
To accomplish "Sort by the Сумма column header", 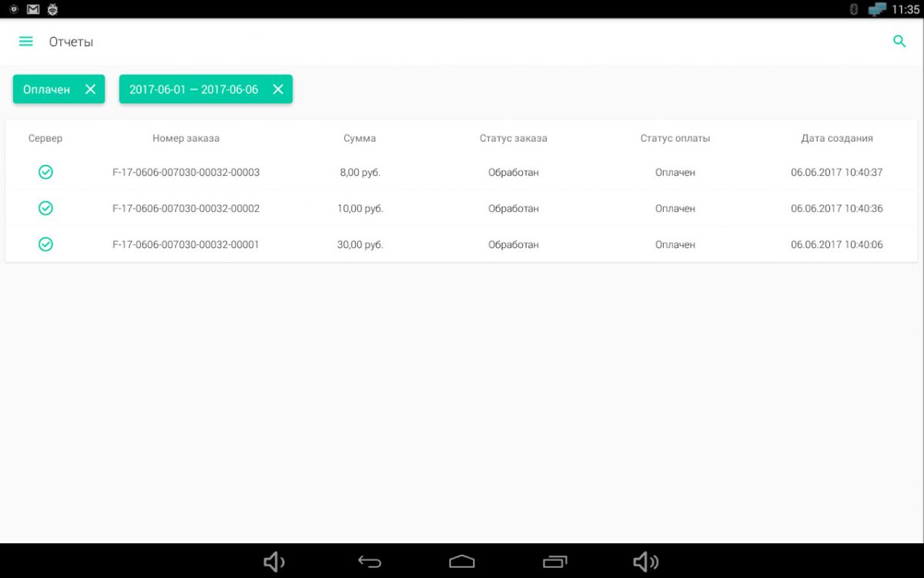I will (359, 138).
